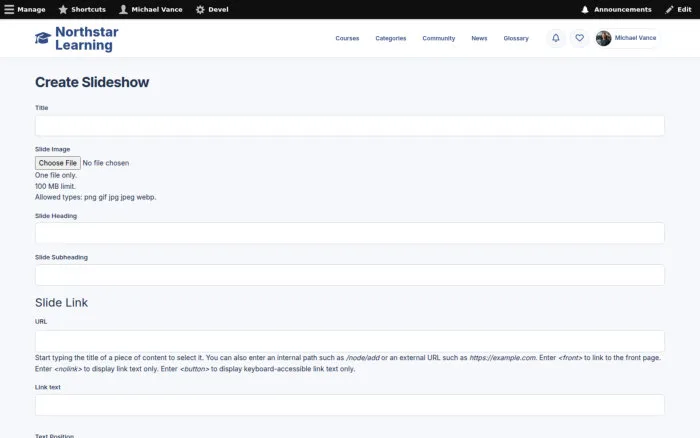The width and height of the screenshot is (700, 438).
Task: Focus the Slide Heading input field
Action: pyautogui.click(x=350, y=233)
